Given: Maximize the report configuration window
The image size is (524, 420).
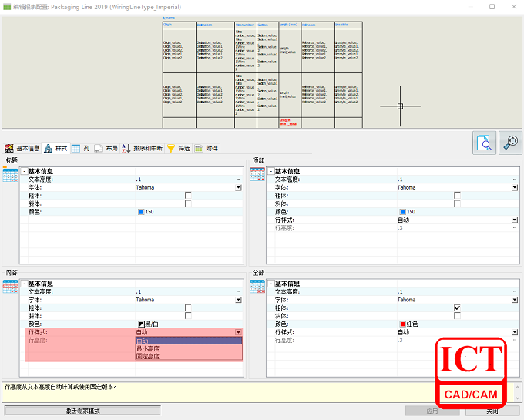Looking at the screenshot, I should point(492,7).
